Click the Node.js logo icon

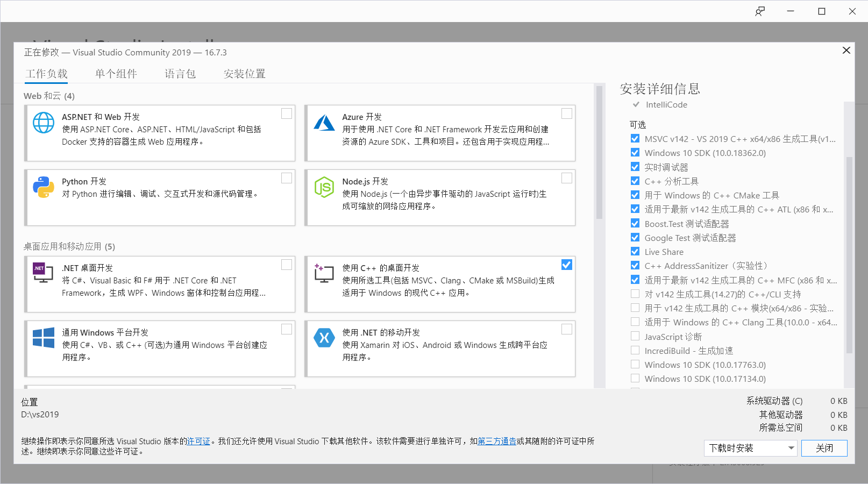(x=324, y=187)
